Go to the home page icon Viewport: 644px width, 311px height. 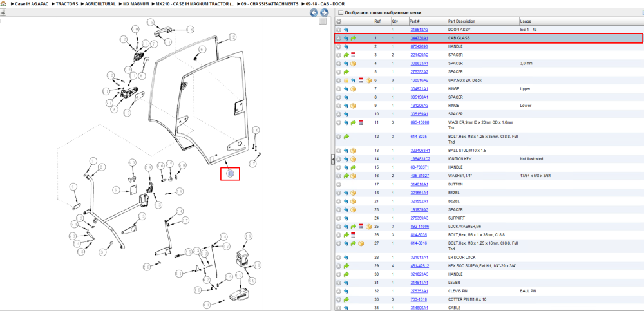pos(3,4)
